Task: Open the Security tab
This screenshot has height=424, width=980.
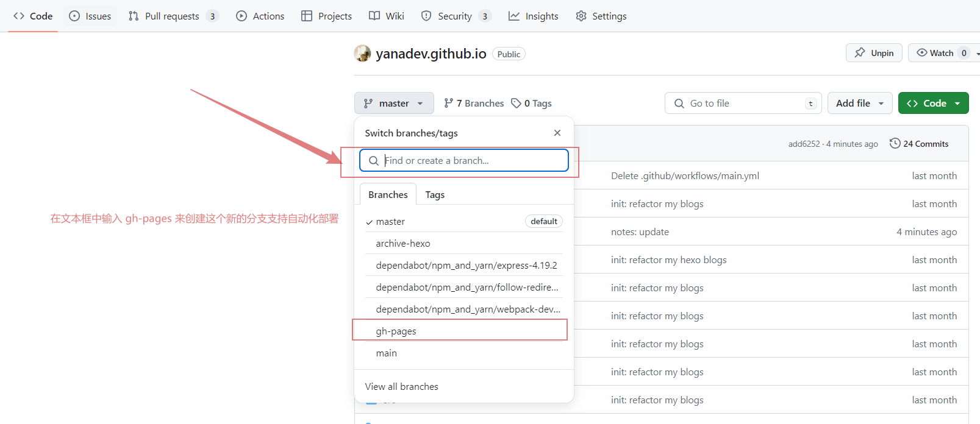Action: click(456, 16)
